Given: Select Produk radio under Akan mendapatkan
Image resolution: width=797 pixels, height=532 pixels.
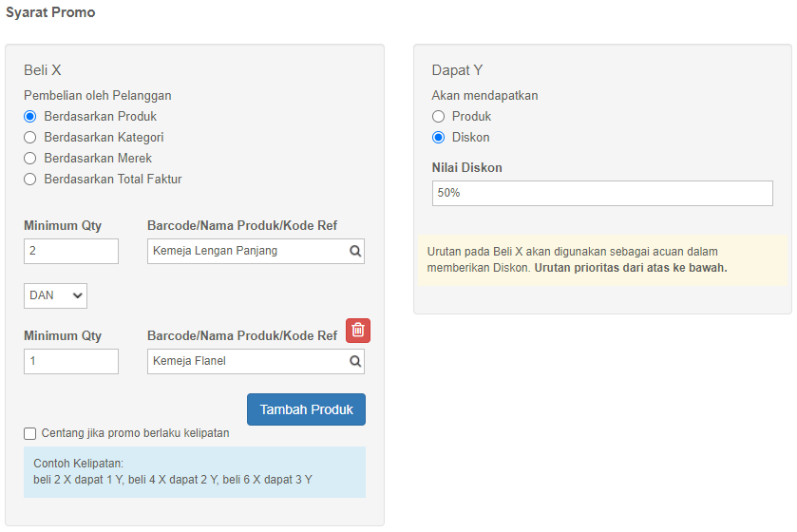Looking at the screenshot, I should [x=438, y=116].
